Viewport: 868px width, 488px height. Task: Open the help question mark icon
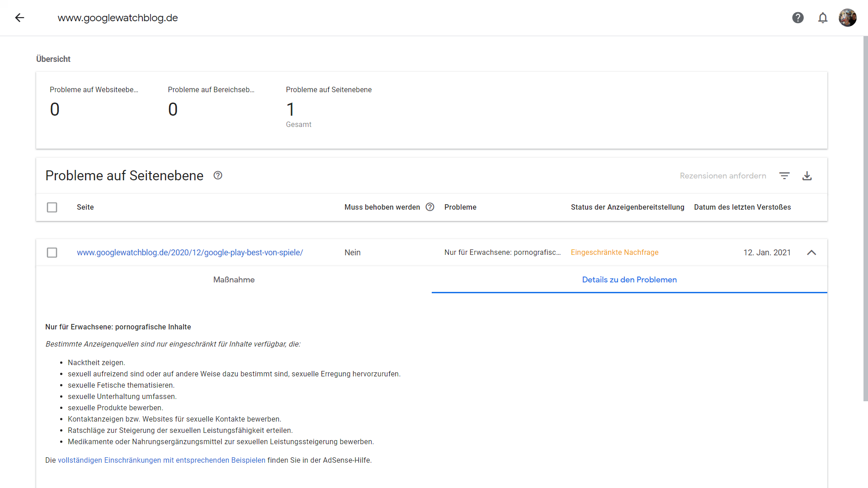(798, 18)
